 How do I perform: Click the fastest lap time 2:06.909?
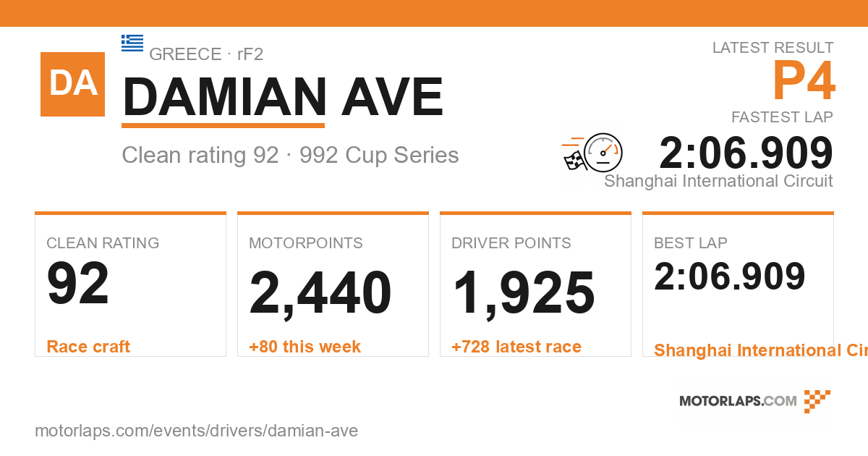(746, 153)
